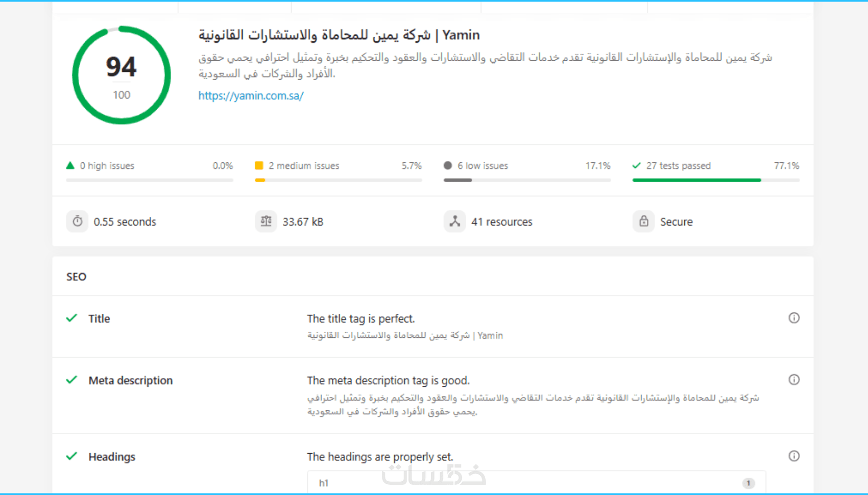
Task: Click the green checkmark beside Headings
Action: (x=71, y=456)
